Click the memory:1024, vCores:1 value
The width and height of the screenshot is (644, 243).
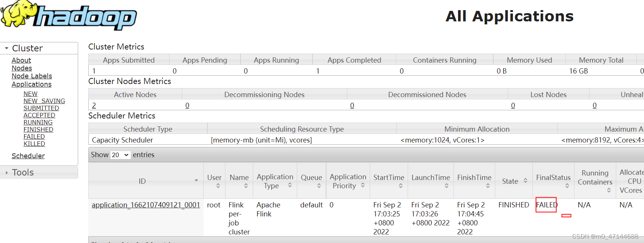443,140
